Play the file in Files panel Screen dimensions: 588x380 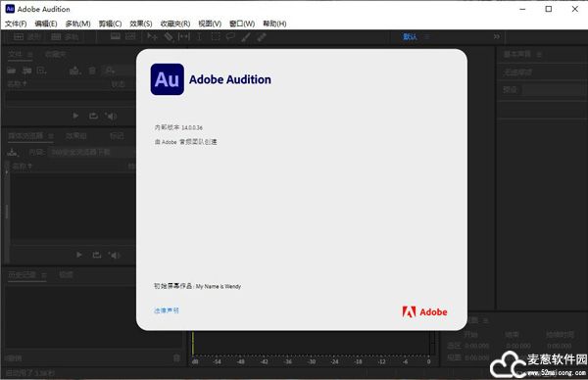pyautogui.click(x=75, y=116)
